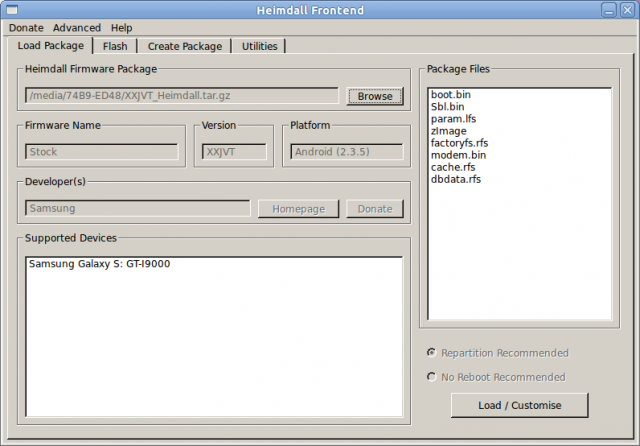Click the developer Homepage button
This screenshot has height=446, width=640.
click(298, 209)
